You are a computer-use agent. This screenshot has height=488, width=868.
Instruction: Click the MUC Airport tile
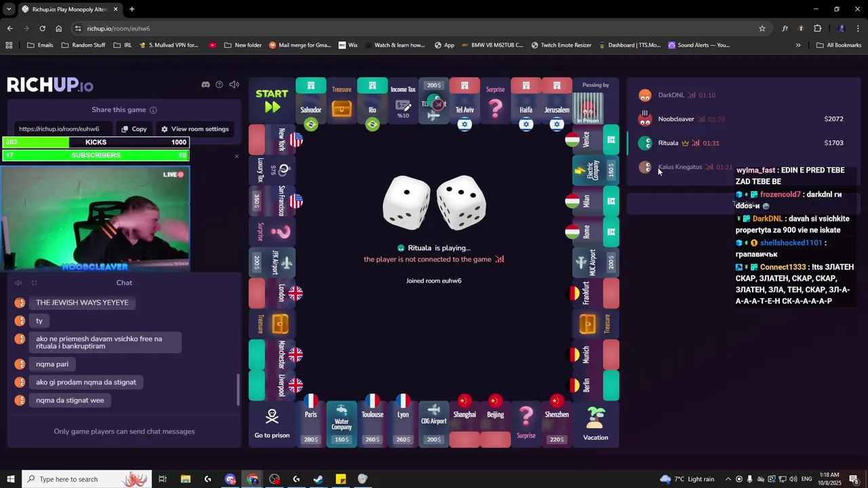(x=596, y=262)
